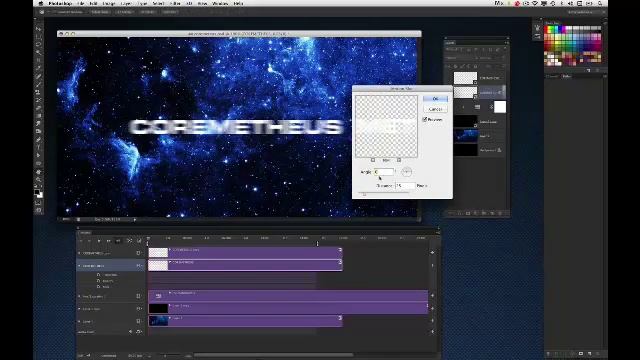Enable Transform keyframe stopwatch
The image size is (640, 360).
(x=98, y=275)
